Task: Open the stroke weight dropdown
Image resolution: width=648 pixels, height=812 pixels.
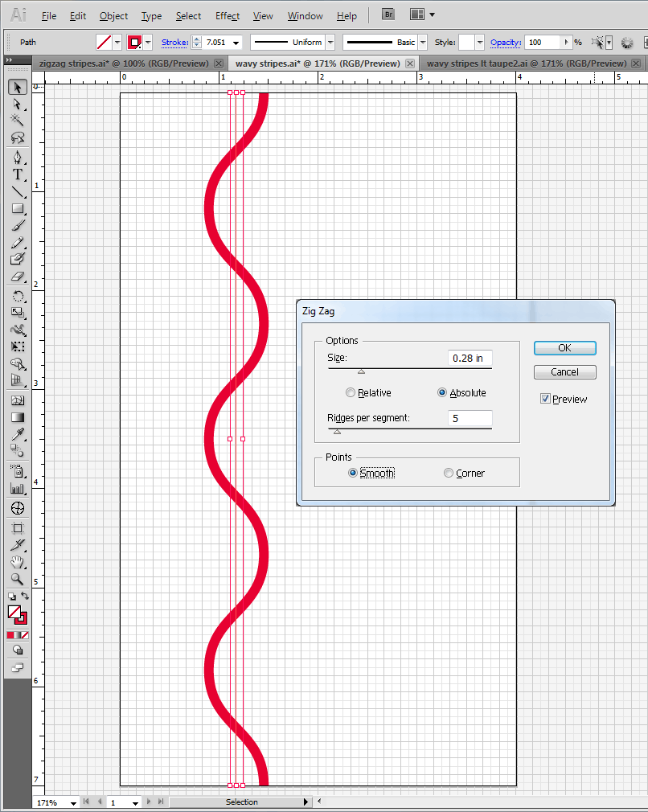Action: (x=236, y=43)
